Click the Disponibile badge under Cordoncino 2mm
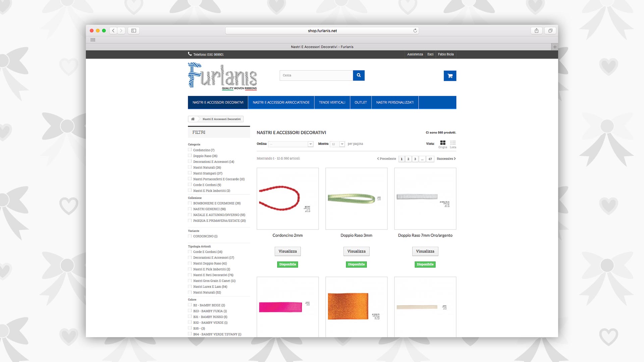The width and height of the screenshot is (644, 362). click(287, 264)
